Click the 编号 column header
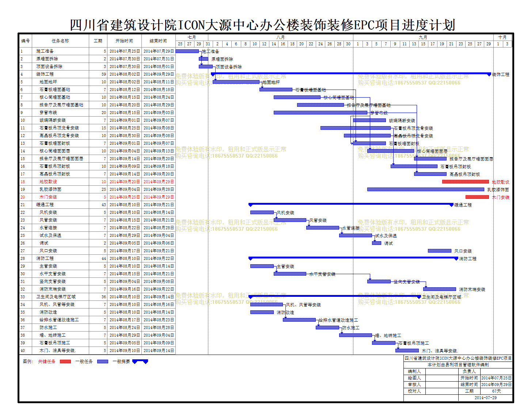Image resolution: width=531 pixels, height=420 pixels. [x=26, y=41]
